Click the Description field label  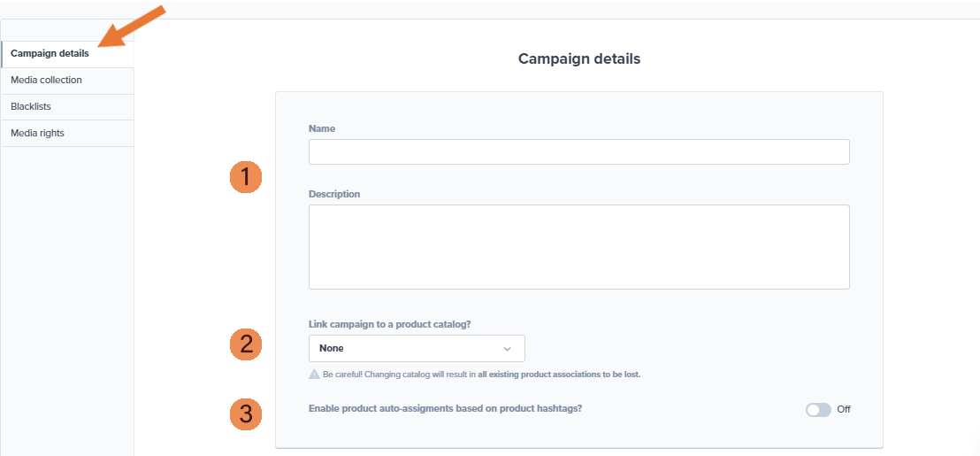point(334,194)
